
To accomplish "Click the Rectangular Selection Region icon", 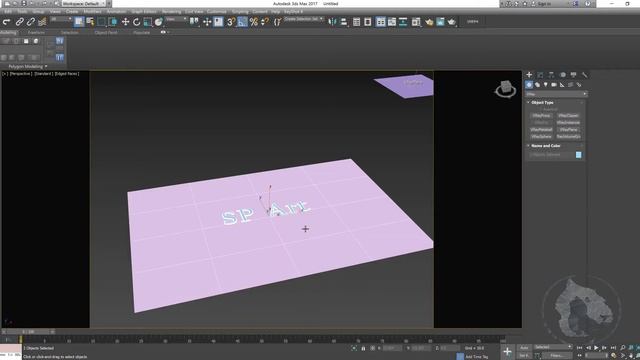I will 101,22.
